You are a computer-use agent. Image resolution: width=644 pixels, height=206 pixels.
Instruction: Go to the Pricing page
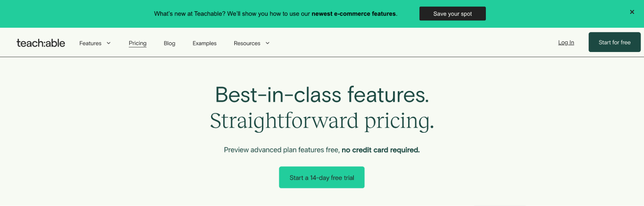[138, 43]
